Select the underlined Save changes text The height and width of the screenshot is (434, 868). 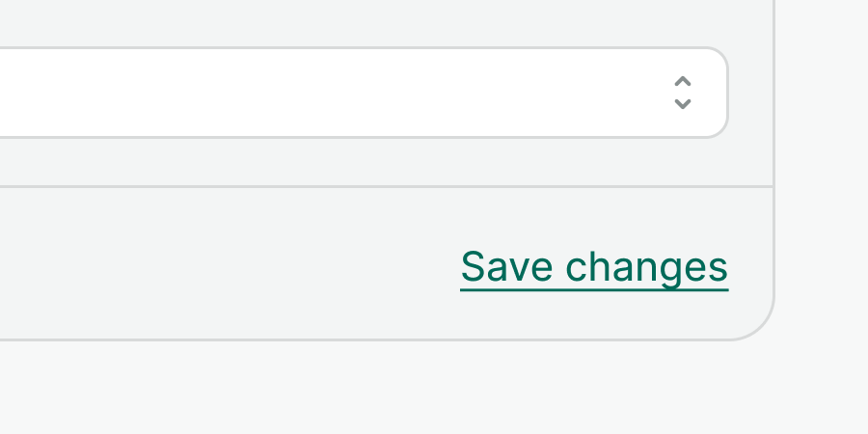(x=594, y=266)
